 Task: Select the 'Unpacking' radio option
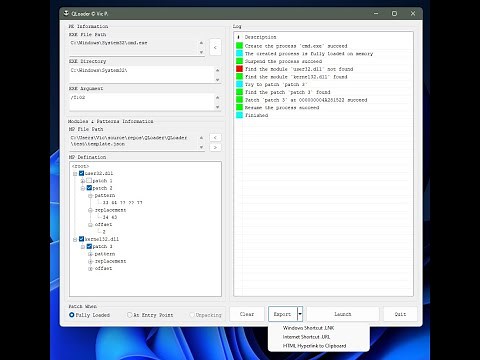click(x=192, y=315)
